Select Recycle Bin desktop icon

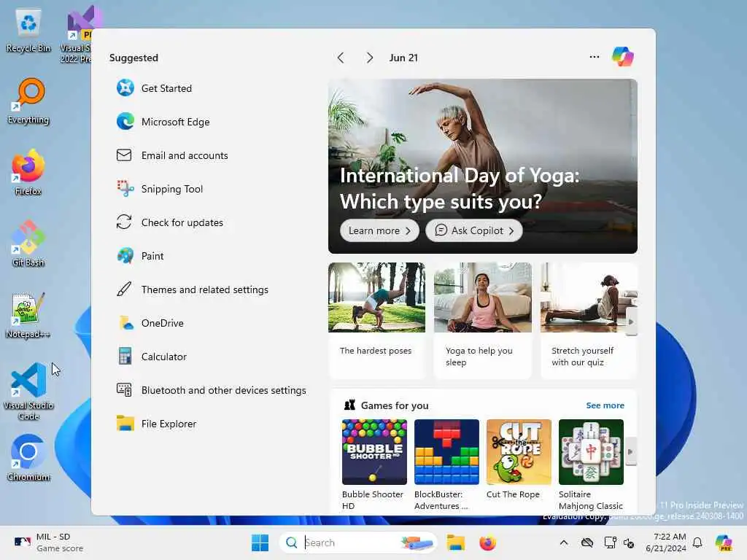pos(28,31)
